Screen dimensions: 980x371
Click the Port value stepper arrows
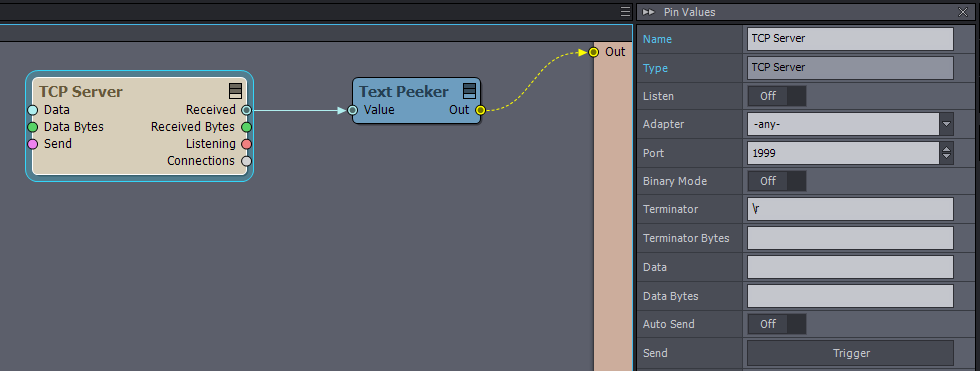pos(947,153)
